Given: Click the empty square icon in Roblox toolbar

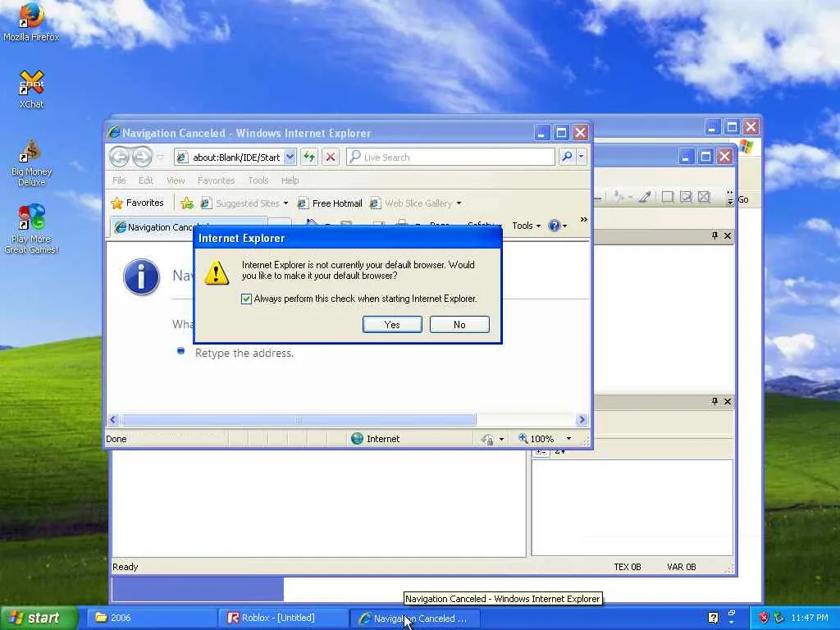Looking at the screenshot, I should 668,197.
